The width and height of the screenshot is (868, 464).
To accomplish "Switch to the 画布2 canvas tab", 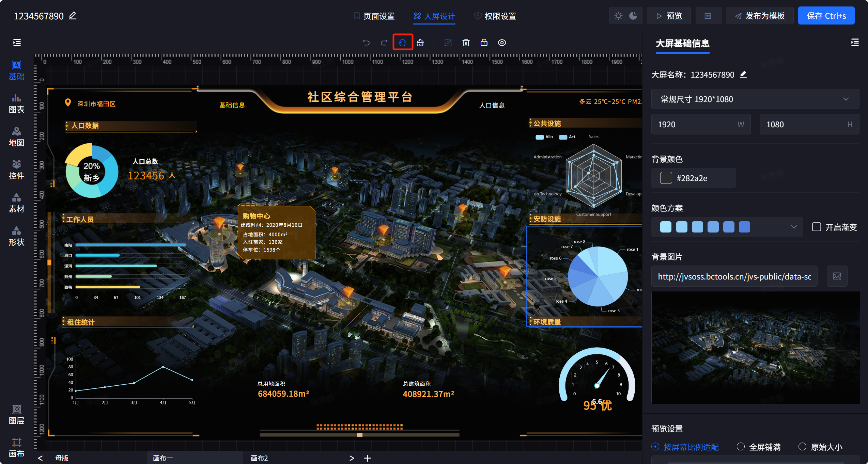I will [x=259, y=458].
